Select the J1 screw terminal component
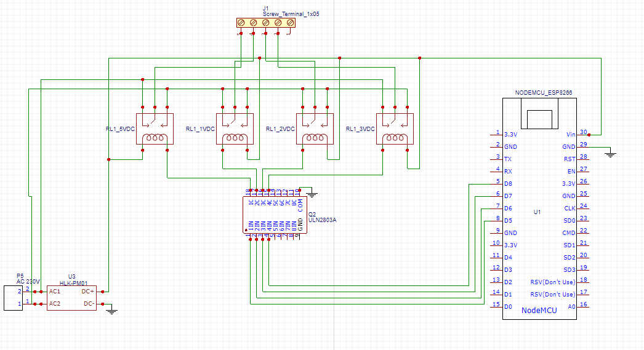Screen dimensions: 644x350 (x=266, y=23)
